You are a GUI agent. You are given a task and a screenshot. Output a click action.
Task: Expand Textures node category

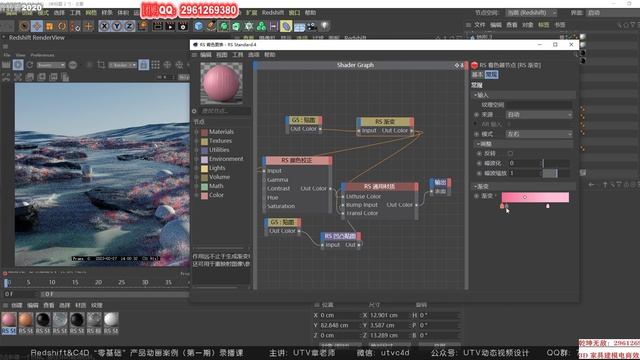[196, 141]
